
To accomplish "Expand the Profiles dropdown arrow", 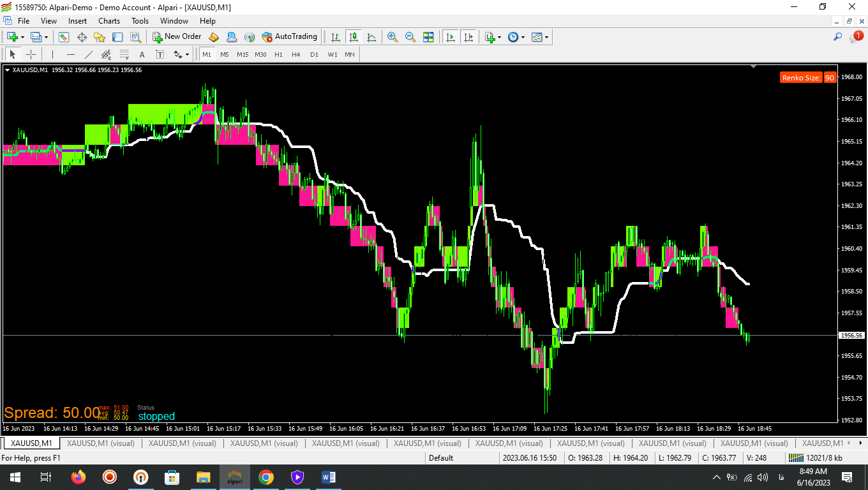I will pyautogui.click(x=46, y=37).
